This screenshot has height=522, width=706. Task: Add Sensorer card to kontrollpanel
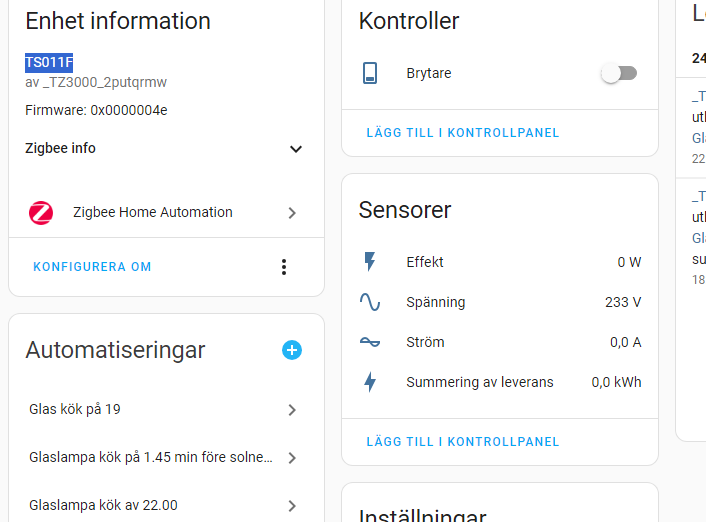[x=463, y=442]
